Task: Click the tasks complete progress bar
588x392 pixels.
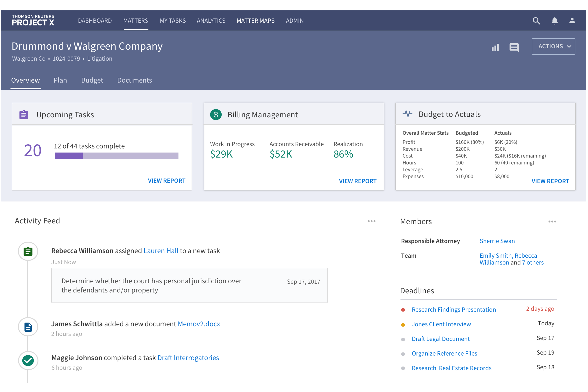Action: [x=117, y=156]
